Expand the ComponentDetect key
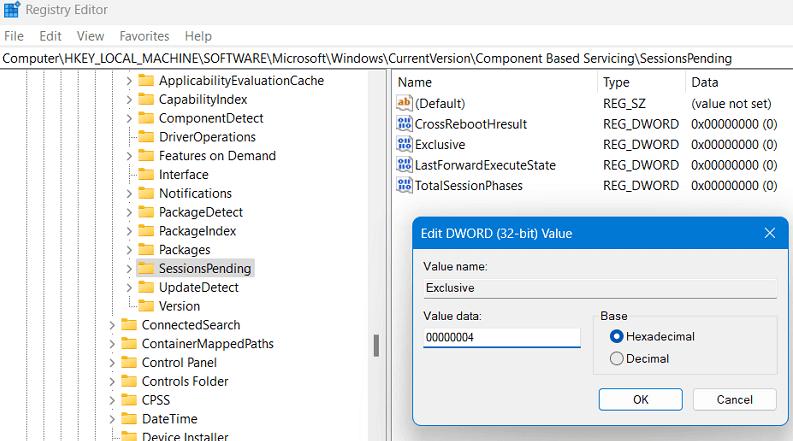The height and width of the screenshot is (441, 793). click(129, 118)
